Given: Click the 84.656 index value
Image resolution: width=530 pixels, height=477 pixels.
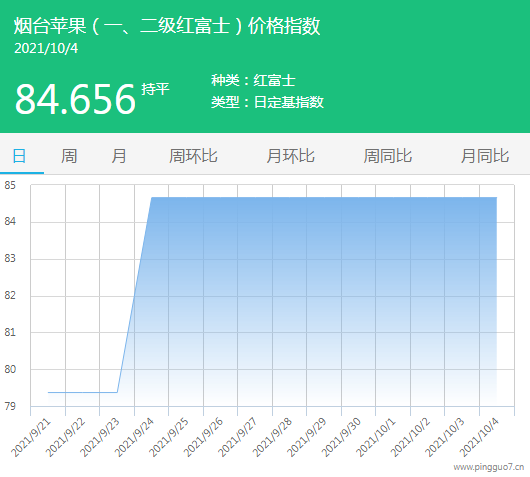Looking at the screenshot, I should 75,99.
